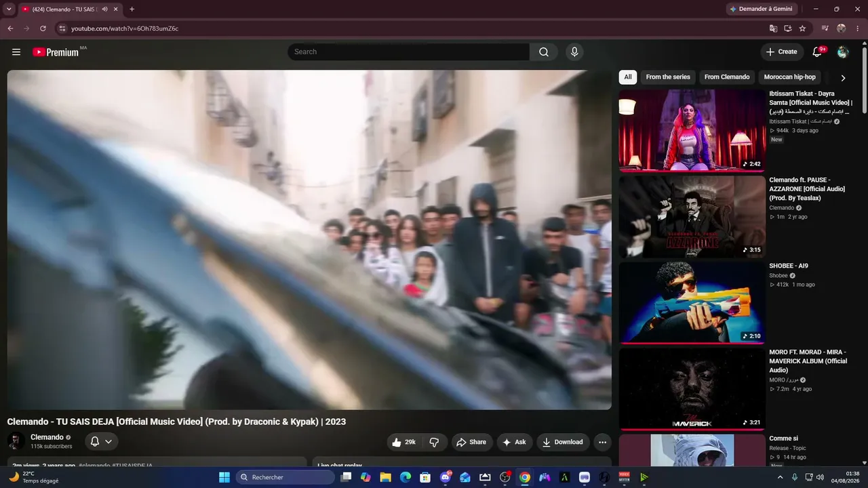The image size is (868, 488).
Task: Open the 'Comme si' video title
Action: pyautogui.click(x=784, y=439)
